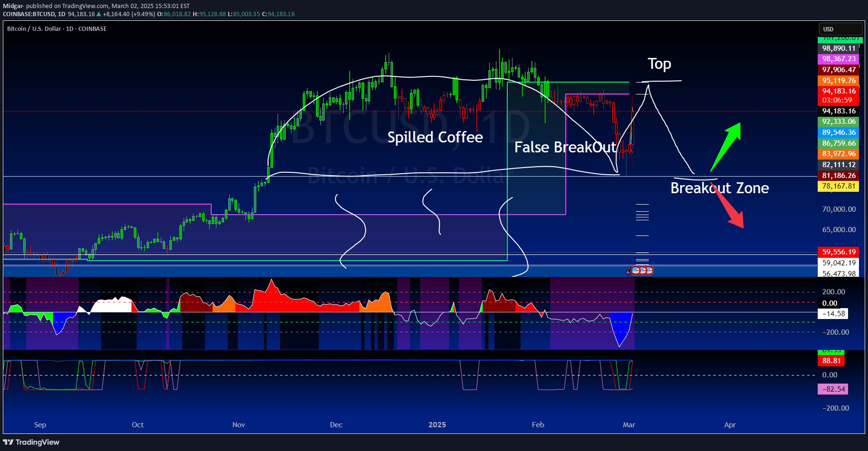Click the Feb label on time axis
This screenshot has height=451, width=868.
pos(538,425)
